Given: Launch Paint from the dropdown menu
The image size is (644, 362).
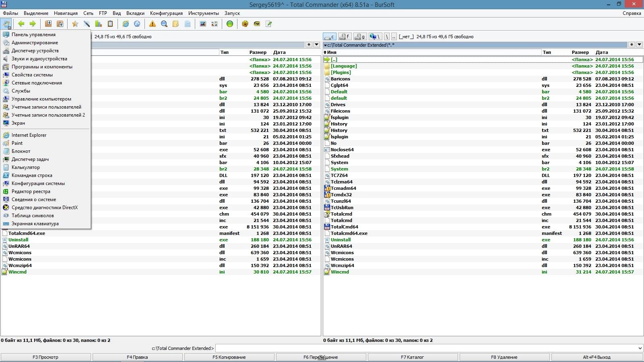Looking at the screenshot, I should (x=45, y=143).
